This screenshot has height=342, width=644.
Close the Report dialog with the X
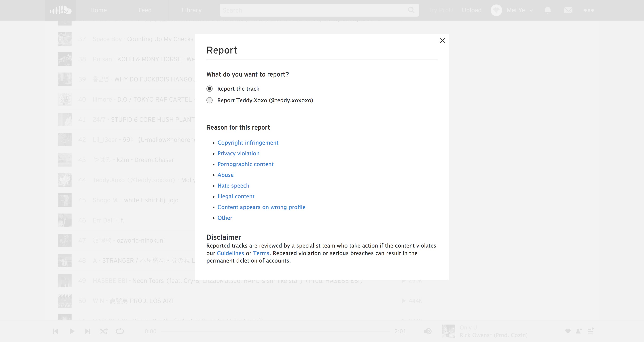pyautogui.click(x=442, y=40)
